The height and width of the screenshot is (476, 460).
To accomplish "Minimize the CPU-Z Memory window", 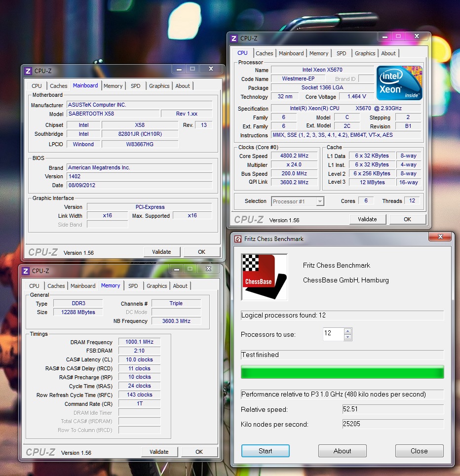I will click(177, 269).
